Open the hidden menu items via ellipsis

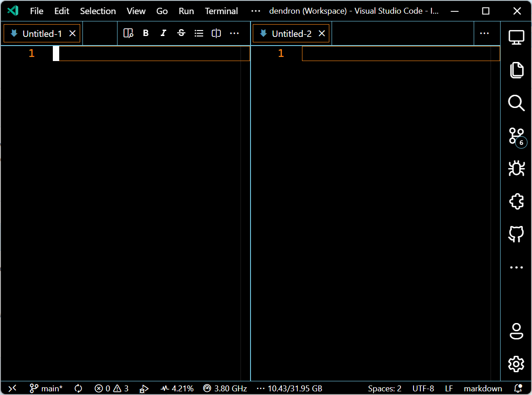[255, 11]
